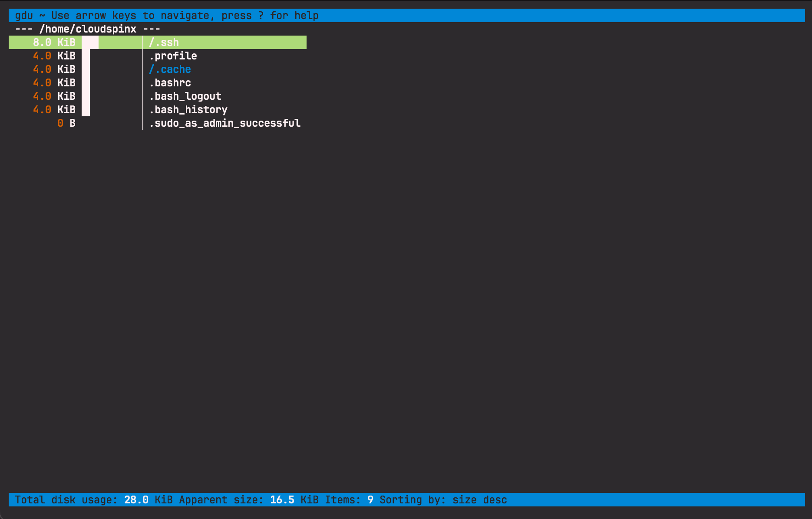Select the .bash_history file row
Image resolution: width=812 pixels, height=519 pixels.
click(188, 109)
